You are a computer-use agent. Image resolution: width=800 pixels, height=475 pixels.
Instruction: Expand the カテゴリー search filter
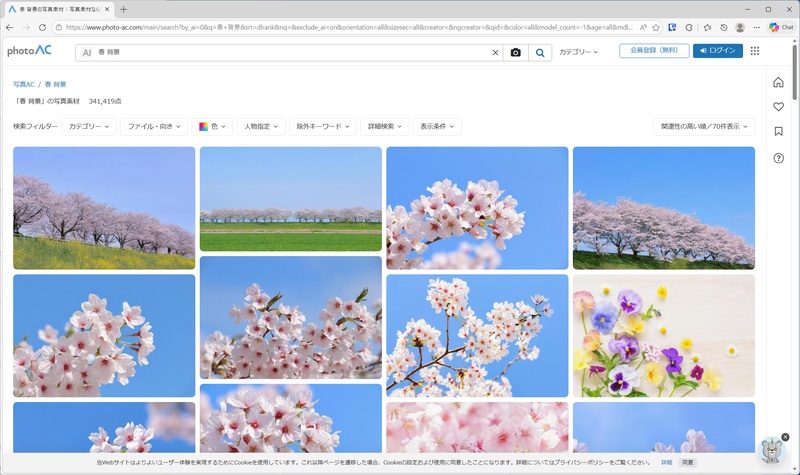pyautogui.click(x=89, y=127)
